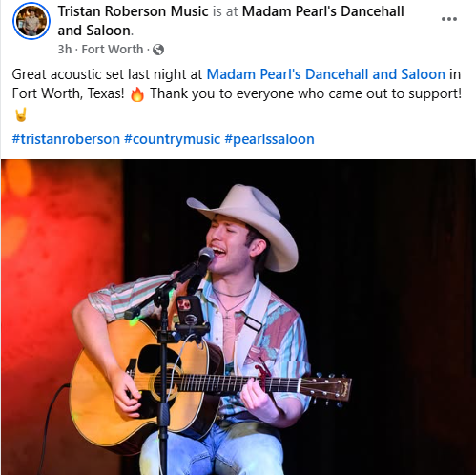Click the Fort Worth location label
The width and height of the screenshot is (476, 475).
(x=113, y=50)
